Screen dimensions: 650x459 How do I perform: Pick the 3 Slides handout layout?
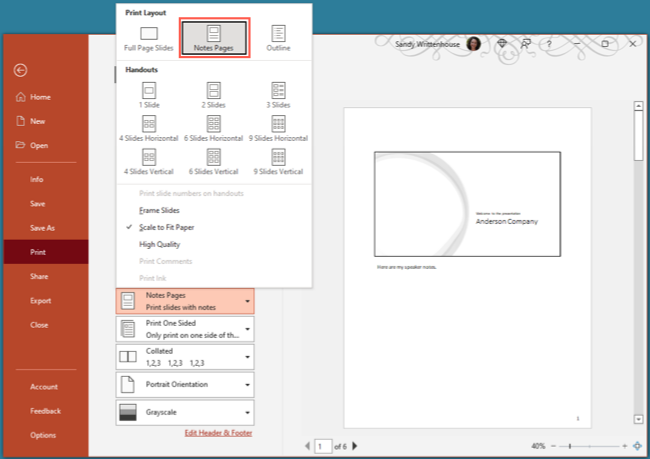click(x=277, y=90)
